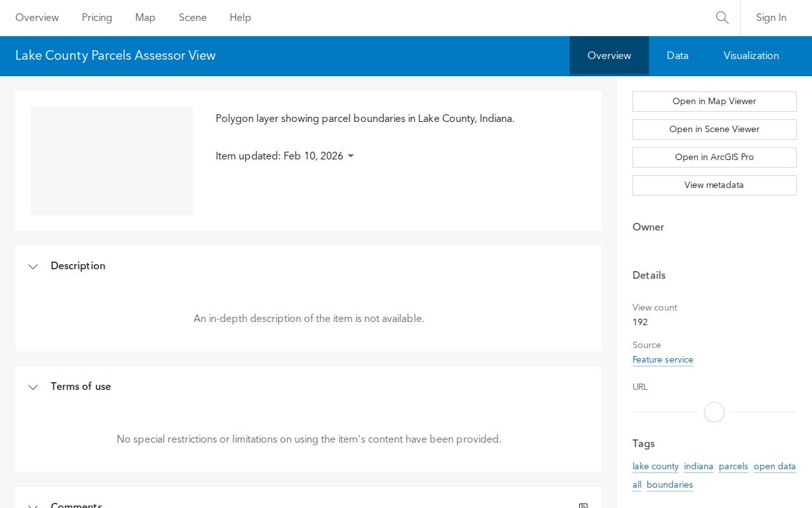
Task: Click the 'indiana' tag link
Action: click(698, 467)
